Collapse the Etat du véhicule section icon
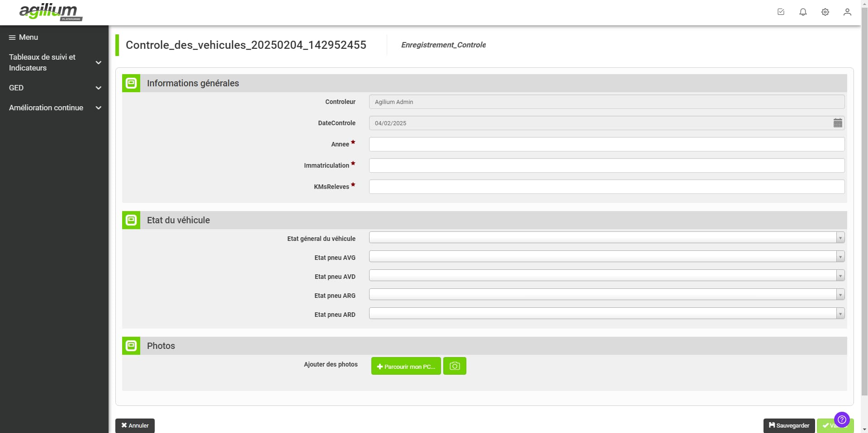 click(x=131, y=220)
